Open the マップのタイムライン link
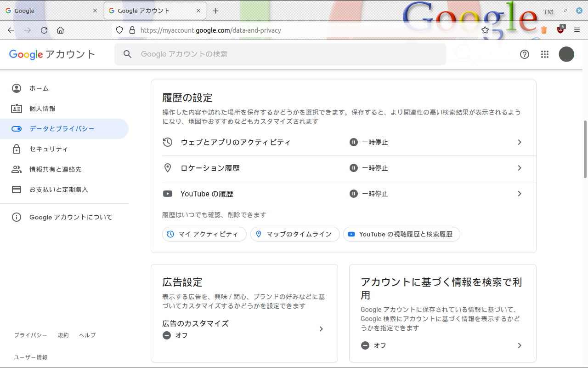The image size is (588, 368). pyautogui.click(x=294, y=234)
